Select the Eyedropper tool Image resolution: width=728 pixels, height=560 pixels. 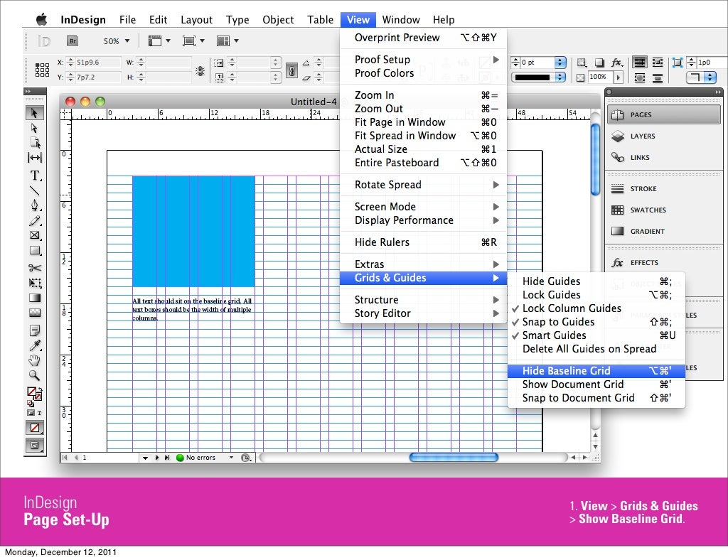click(35, 345)
